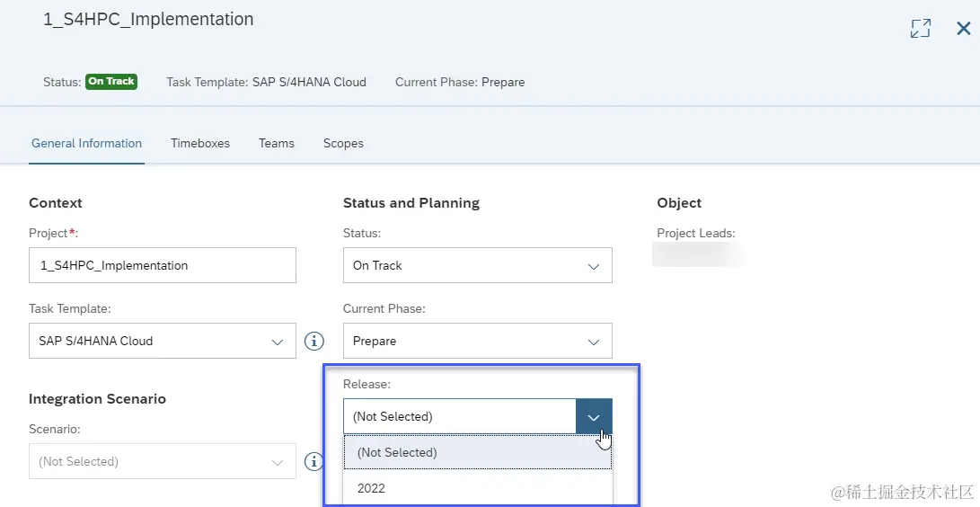The width and height of the screenshot is (980, 507).
Task: Go to the Scopes tab
Action: (343, 143)
